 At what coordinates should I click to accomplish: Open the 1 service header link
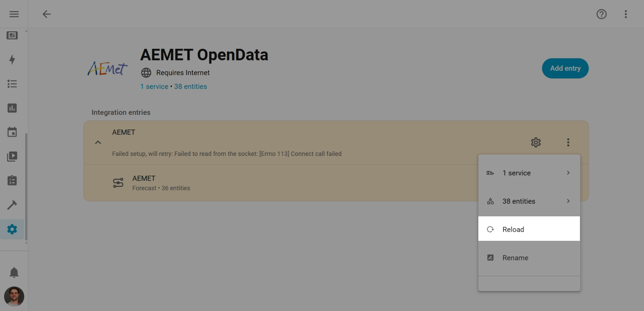point(154,86)
